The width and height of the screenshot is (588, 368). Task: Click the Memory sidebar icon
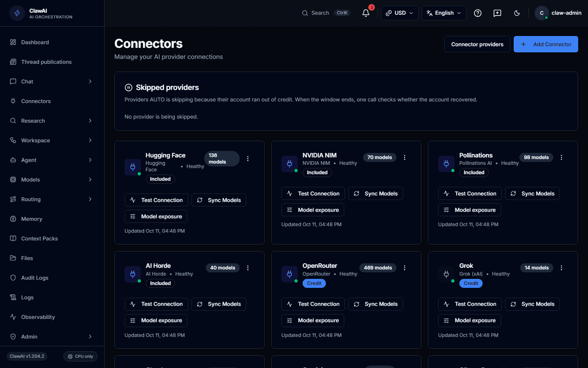click(x=13, y=219)
